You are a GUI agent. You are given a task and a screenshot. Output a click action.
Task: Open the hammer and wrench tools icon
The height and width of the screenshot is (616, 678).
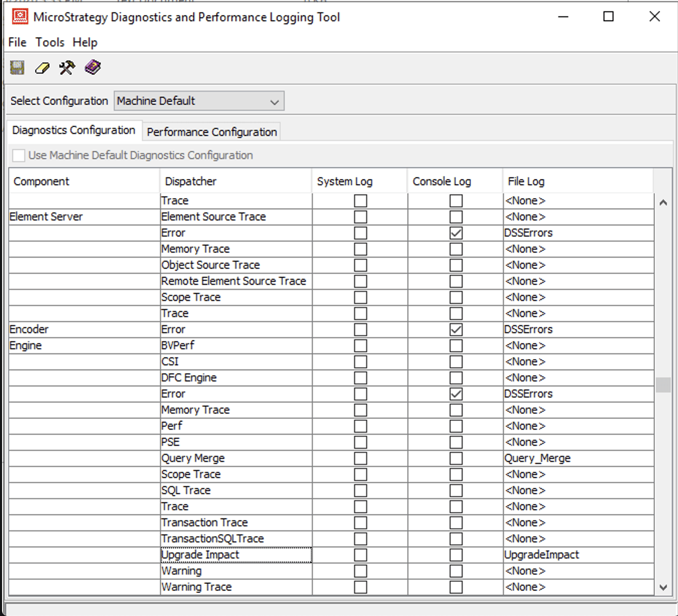click(67, 67)
